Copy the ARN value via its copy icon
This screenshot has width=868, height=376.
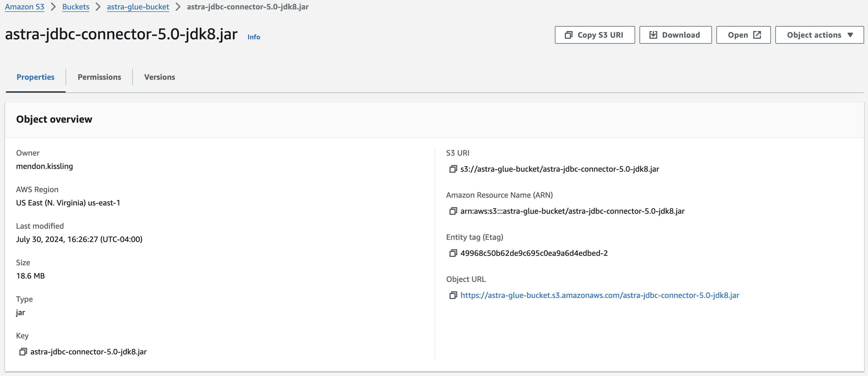pos(453,211)
